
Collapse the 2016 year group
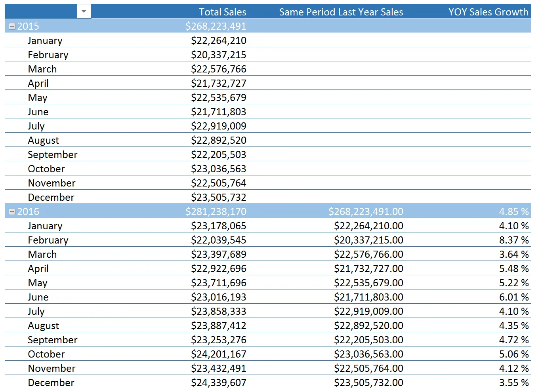coord(12,212)
